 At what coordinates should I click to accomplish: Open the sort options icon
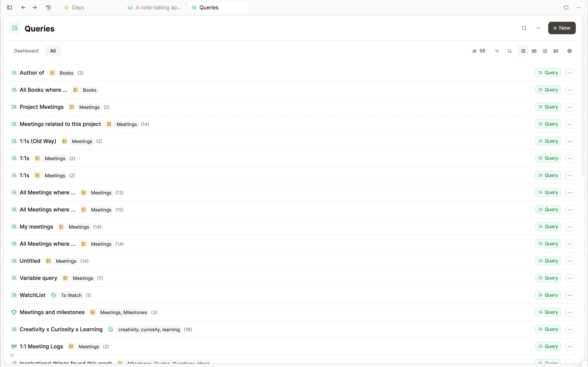pos(509,51)
